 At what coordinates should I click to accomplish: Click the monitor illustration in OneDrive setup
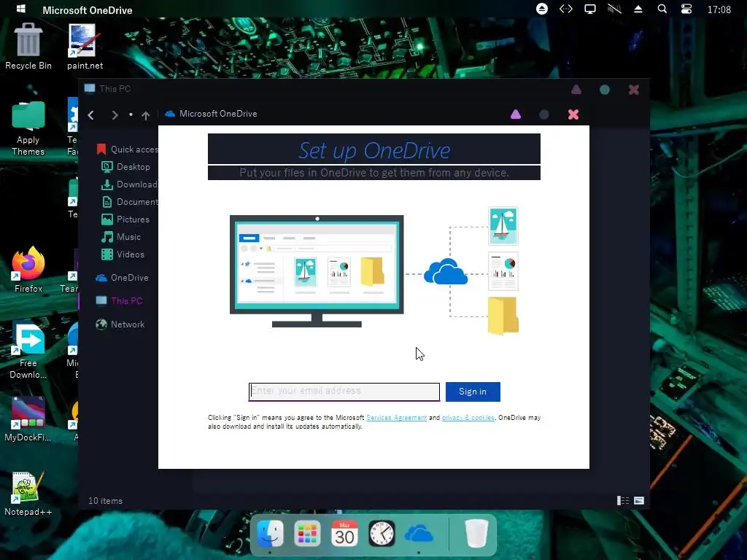coord(317,271)
